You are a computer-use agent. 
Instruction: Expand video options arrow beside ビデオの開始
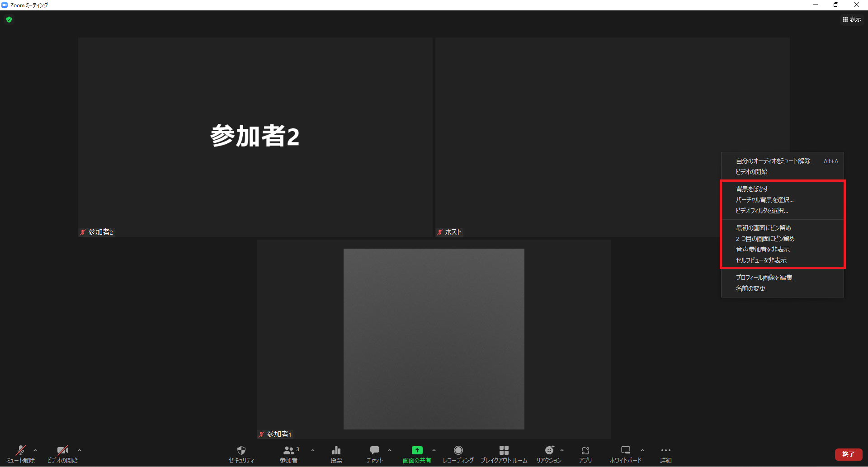click(x=80, y=450)
